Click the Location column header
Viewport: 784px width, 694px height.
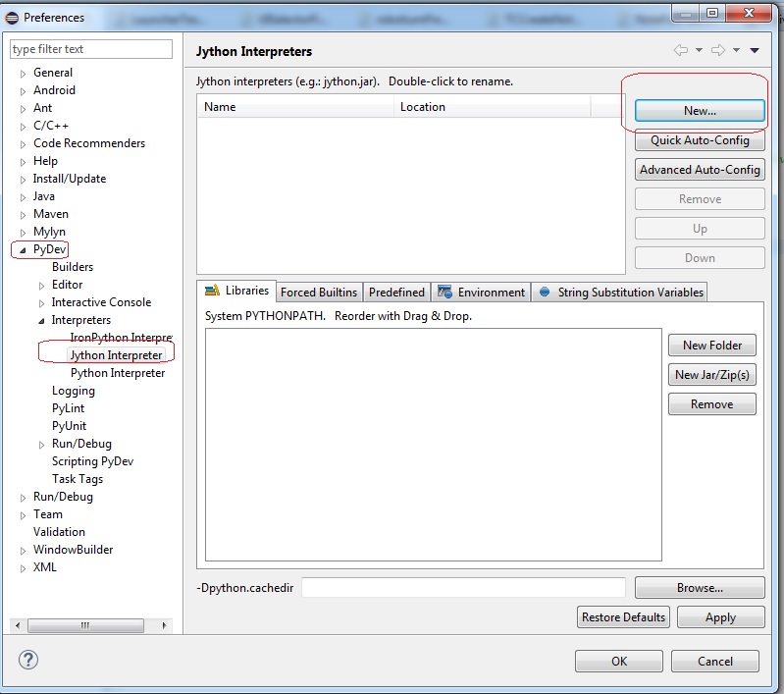[492, 107]
